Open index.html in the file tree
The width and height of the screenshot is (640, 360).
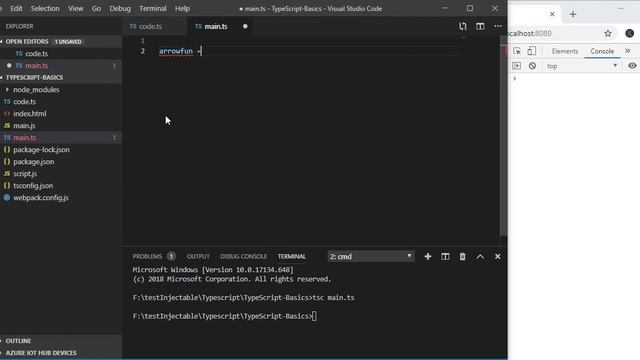(x=29, y=114)
